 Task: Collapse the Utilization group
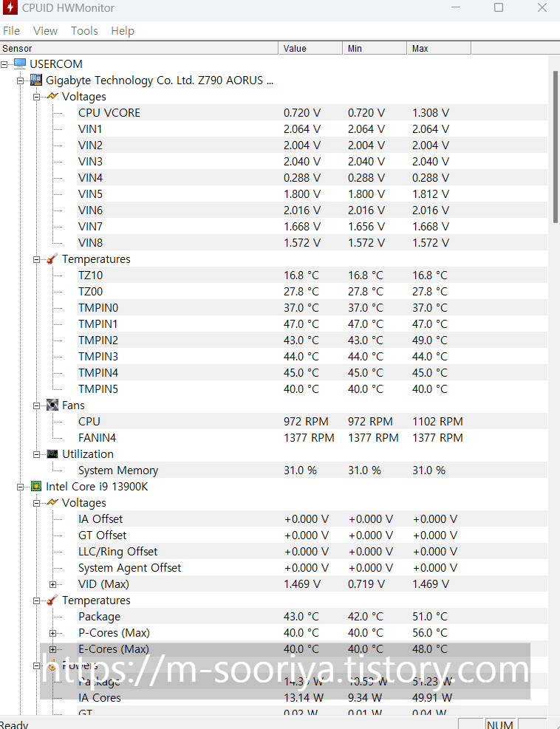(x=37, y=454)
